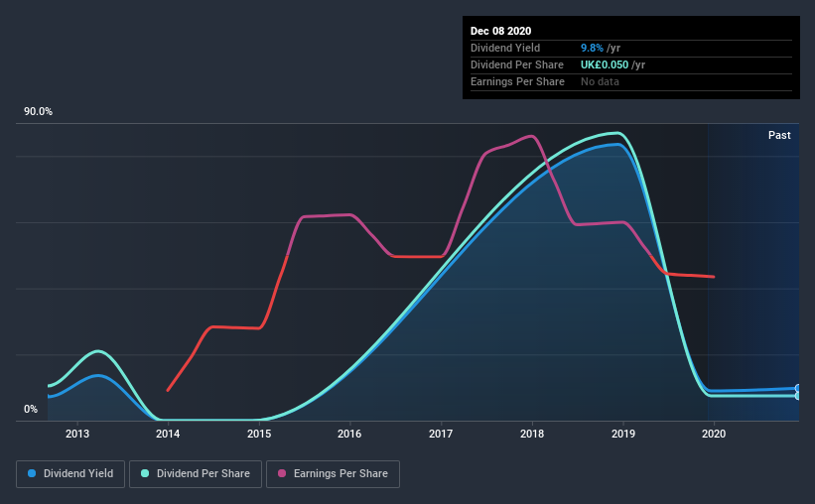Click the Dividend Per Share tooltip row label

(516, 64)
